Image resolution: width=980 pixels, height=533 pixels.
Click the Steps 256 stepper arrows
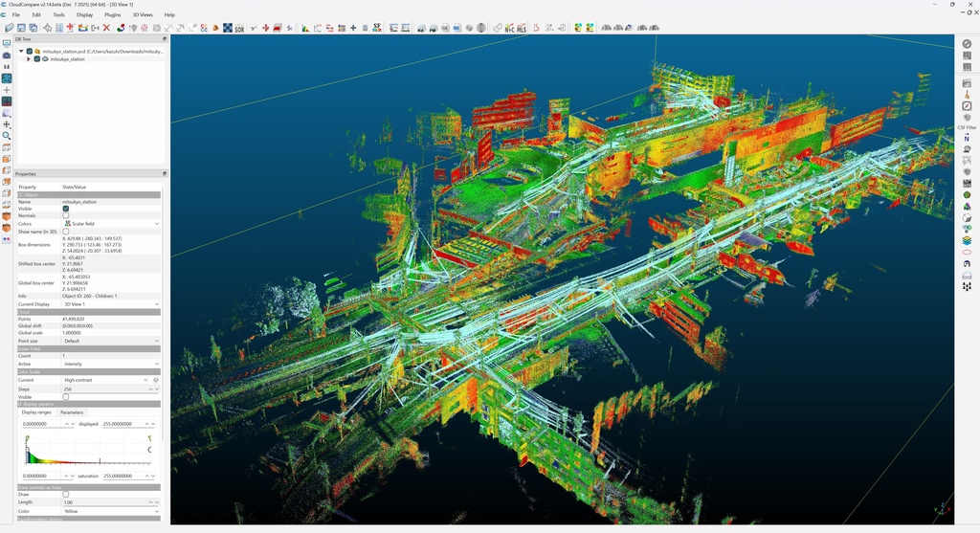(x=154, y=389)
